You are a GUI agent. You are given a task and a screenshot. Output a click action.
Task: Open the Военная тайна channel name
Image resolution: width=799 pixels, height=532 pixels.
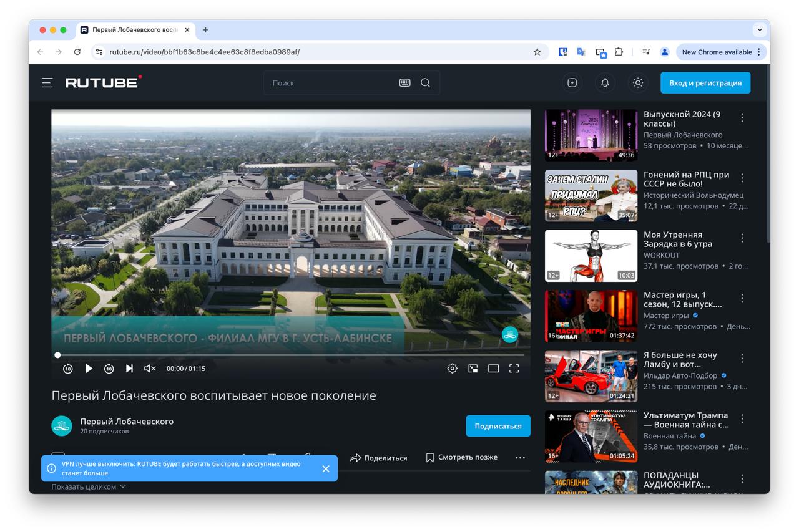pos(670,436)
